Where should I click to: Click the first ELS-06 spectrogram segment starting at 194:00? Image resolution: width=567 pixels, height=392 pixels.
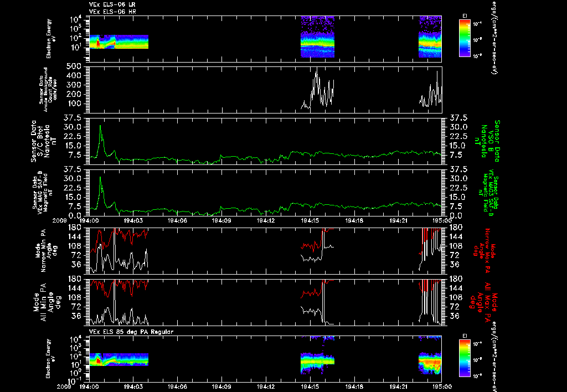point(118,42)
